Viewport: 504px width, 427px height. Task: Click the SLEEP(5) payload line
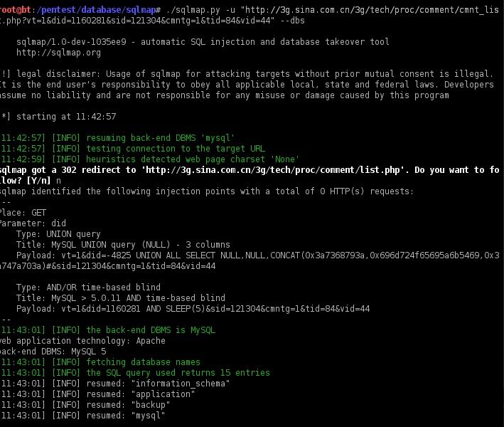coord(193,309)
